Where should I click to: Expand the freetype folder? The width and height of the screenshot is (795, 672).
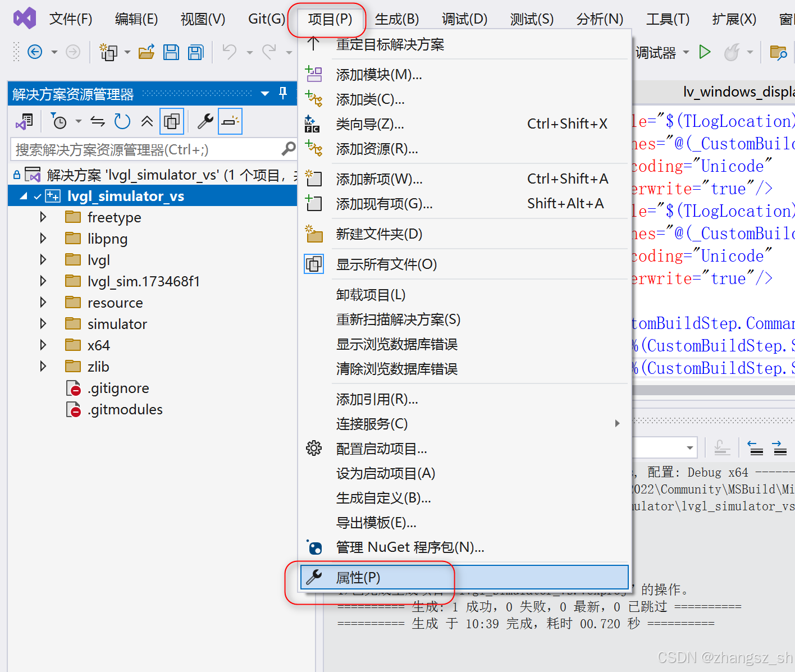coord(43,217)
